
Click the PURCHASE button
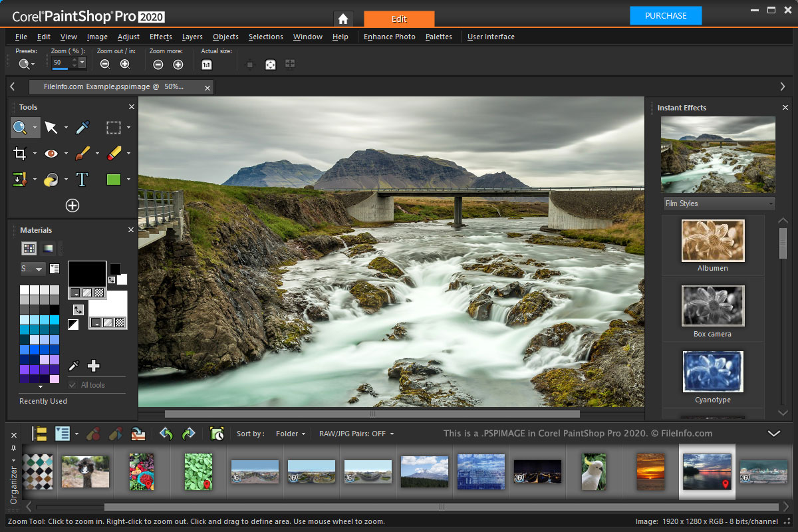(x=666, y=15)
